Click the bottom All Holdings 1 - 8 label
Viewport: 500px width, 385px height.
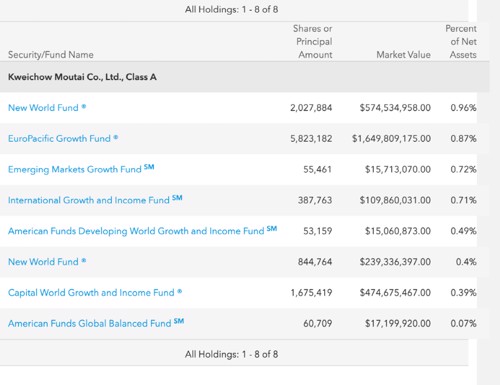(x=232, y=354)
